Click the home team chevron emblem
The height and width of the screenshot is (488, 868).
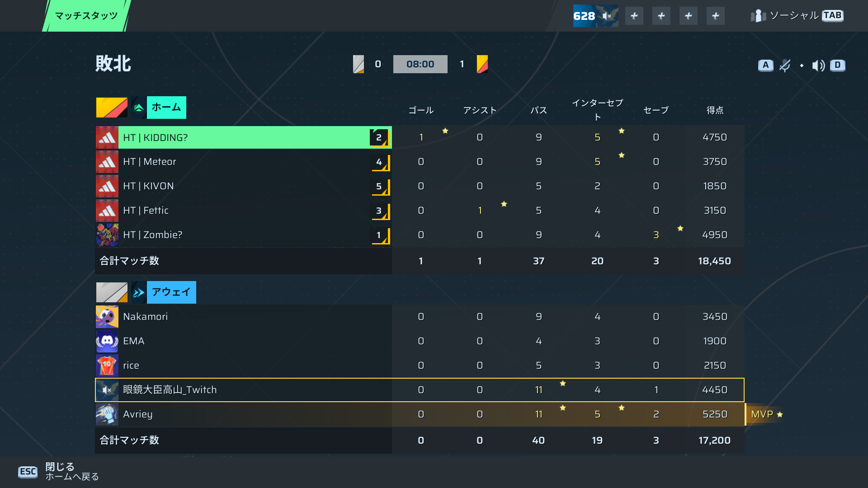[x=138, y=108]
